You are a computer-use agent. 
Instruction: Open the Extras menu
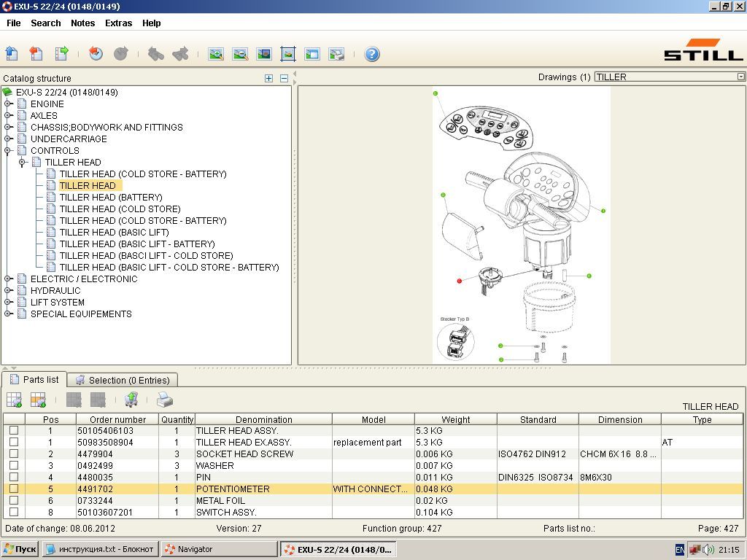point(119,23)
